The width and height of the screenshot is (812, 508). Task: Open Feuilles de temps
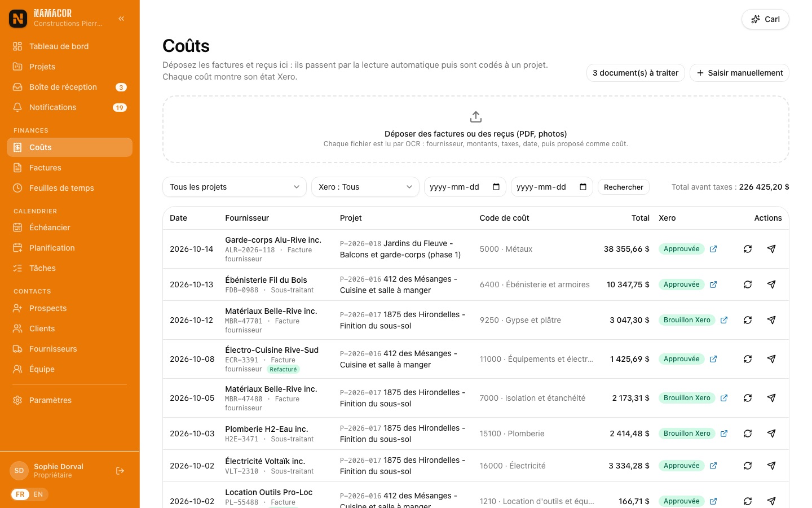pos(69,188)
